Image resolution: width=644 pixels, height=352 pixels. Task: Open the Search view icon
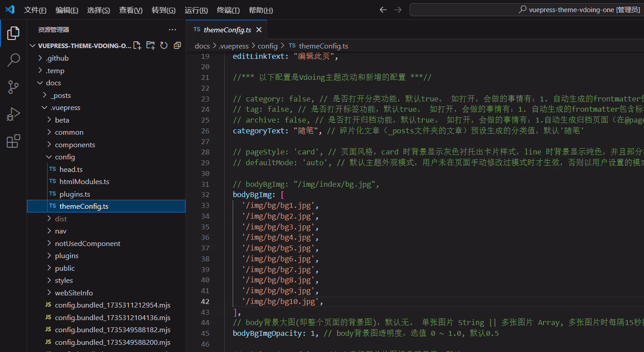click(x=13, y=60)
